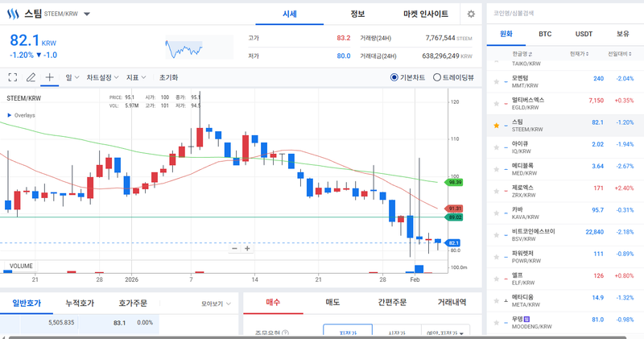This screenshot has width=644, height=339.
Task: Open the STEEM/KRW market selector dropdown
Action: tap(87, 14)
